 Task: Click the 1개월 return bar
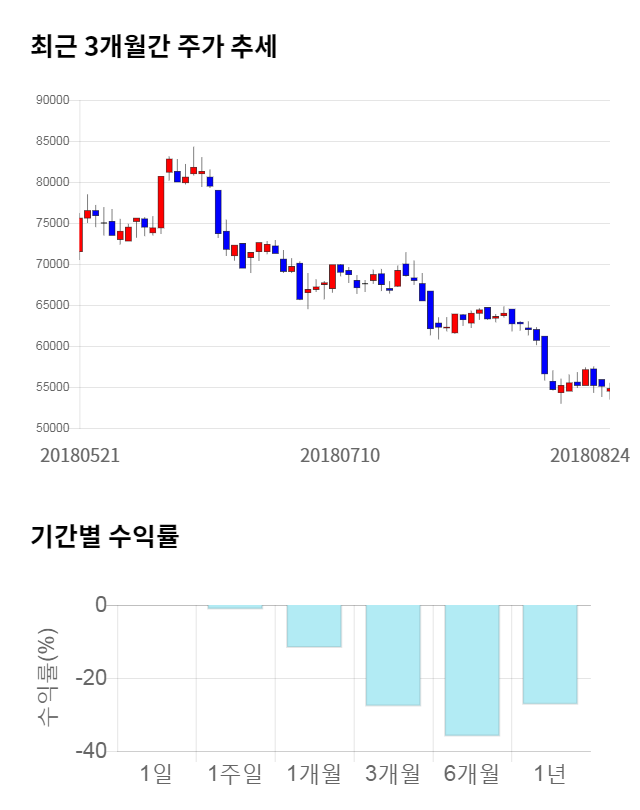(x=314, y=626)
